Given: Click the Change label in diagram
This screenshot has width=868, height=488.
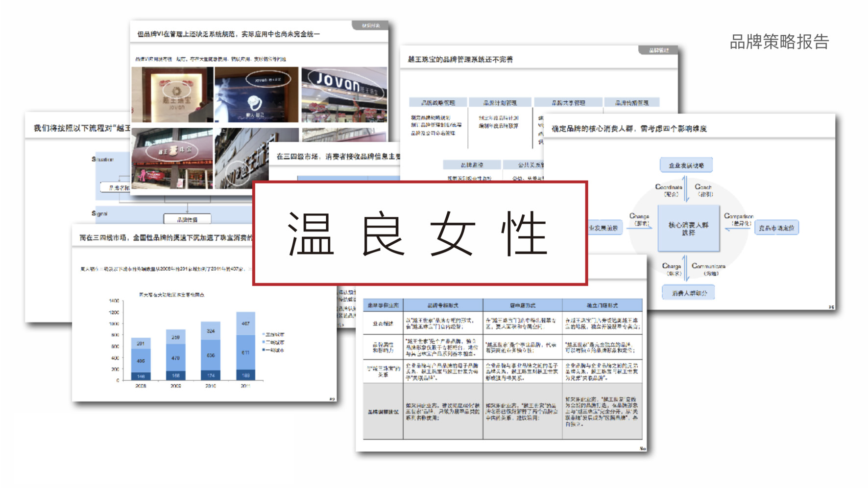Looking at the screenshot, I should 639,216.
